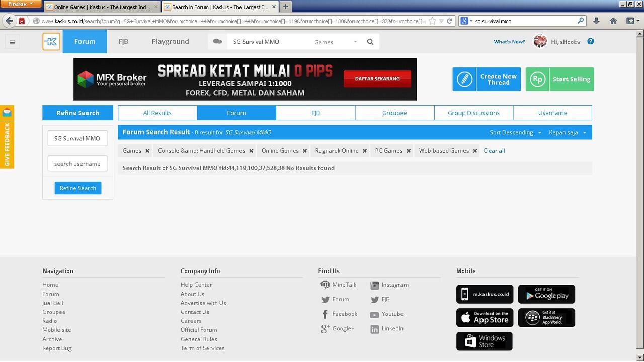Click the Refine Search button
The width and height of the screenshot is (644, 362).
[x=78, y=188]
